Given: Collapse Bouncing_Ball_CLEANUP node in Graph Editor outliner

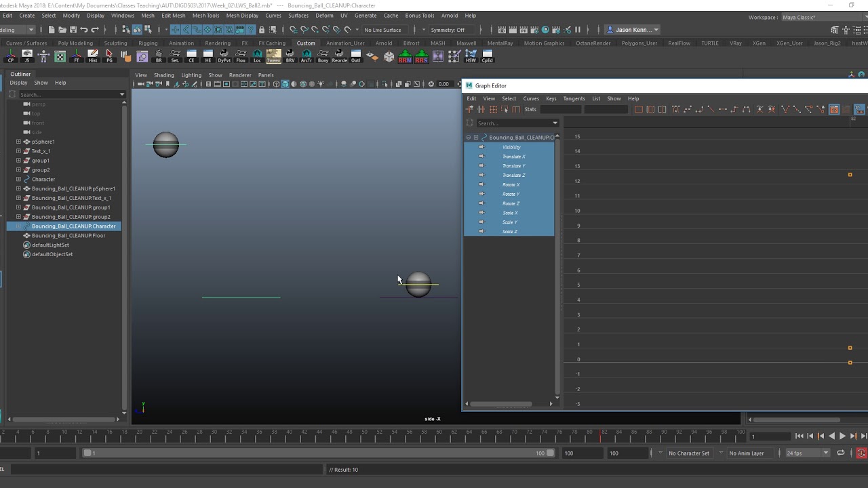Looking at the screenshot, I should [x=468, y=138].
